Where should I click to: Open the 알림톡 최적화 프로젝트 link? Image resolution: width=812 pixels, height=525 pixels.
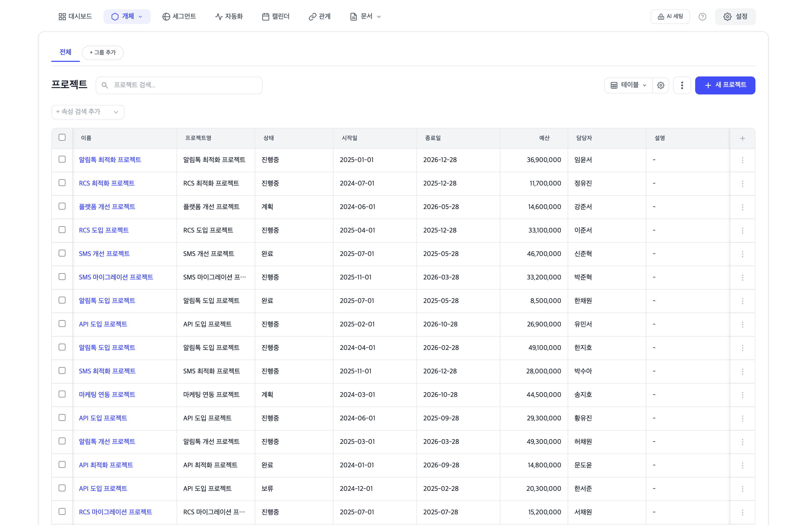(x=110, y=159)
